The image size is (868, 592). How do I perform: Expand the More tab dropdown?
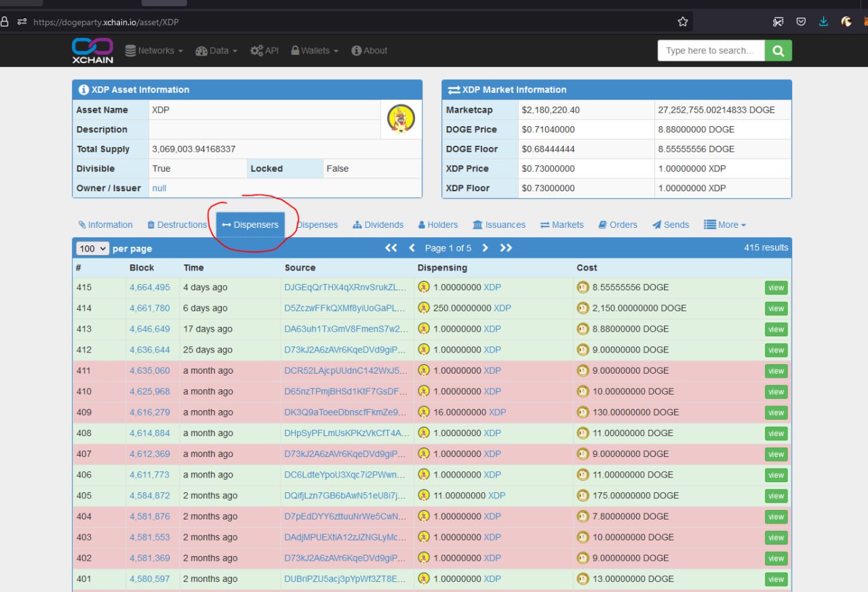pos(725,225)
